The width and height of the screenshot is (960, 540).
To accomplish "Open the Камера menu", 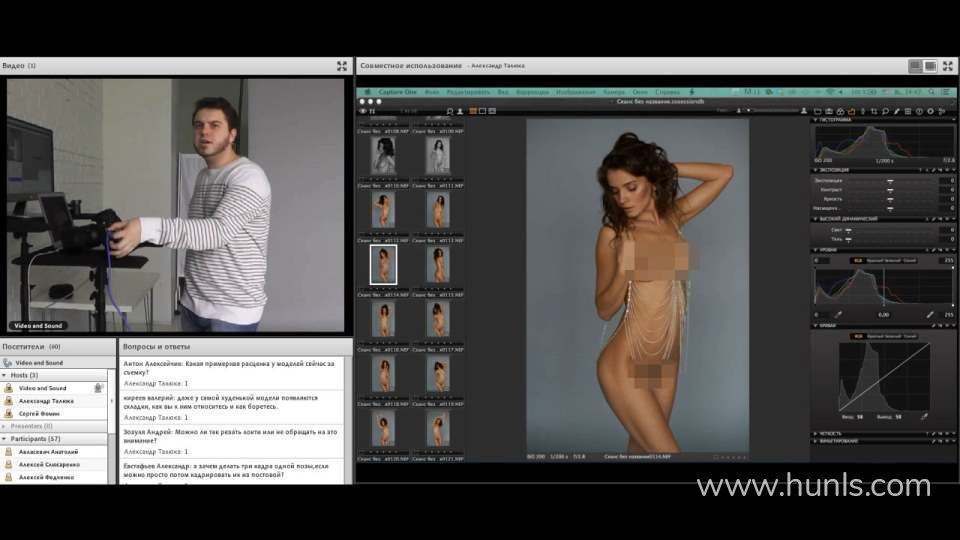I will pyautogui.click(x=613, y=92).
